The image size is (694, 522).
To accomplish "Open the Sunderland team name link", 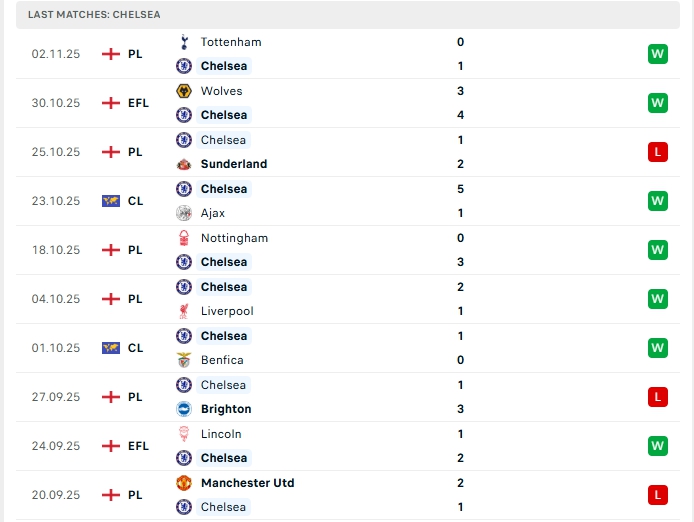I will point(234,164).
